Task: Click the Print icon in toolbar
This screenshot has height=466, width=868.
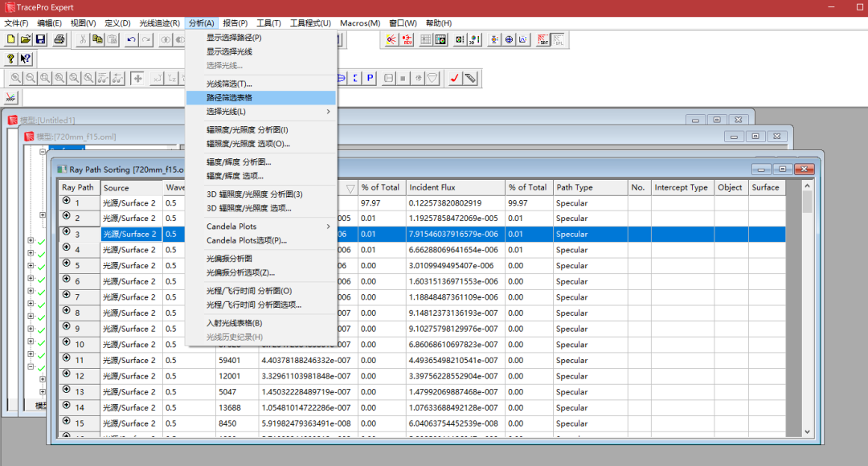Action: [x=59, y=39]
